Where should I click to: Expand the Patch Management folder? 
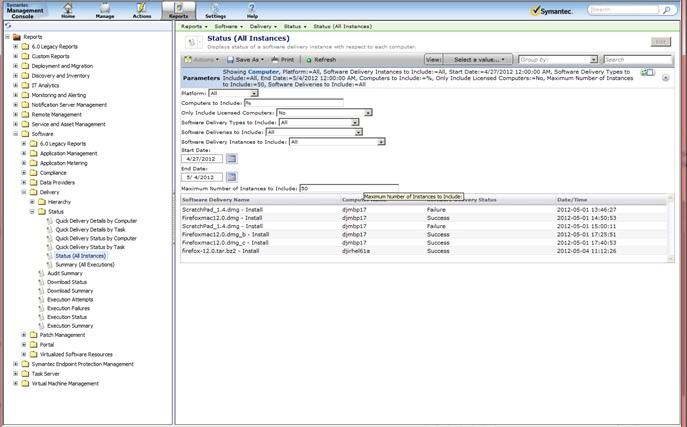click(x=25, y=335)
